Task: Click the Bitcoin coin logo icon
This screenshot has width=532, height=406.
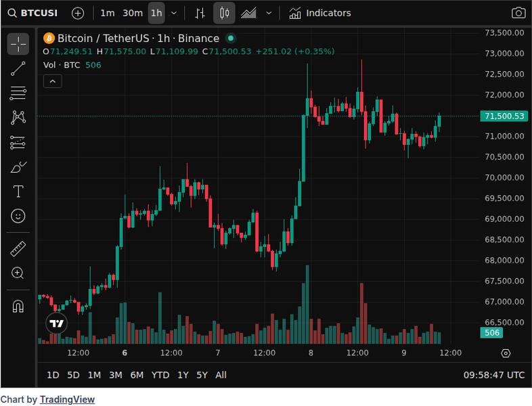Action: (49, 39)
